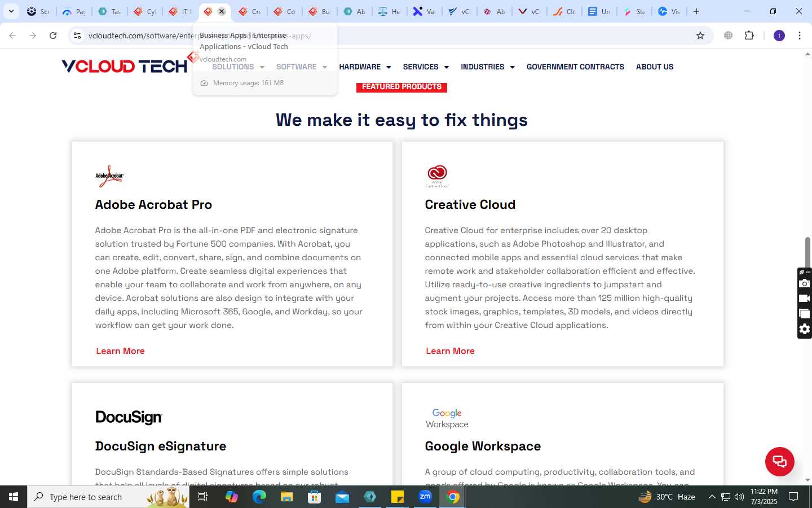Open the SERVICES menu

421,67
